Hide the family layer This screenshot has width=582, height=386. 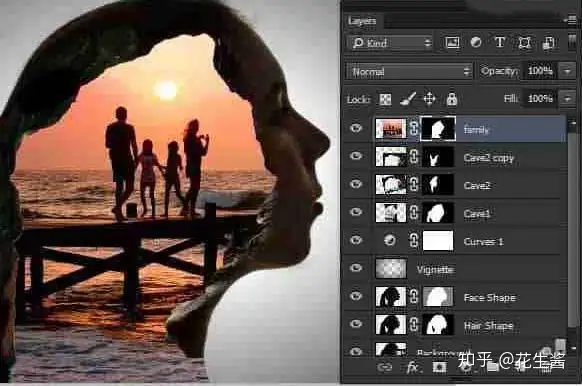click(356, 128)
